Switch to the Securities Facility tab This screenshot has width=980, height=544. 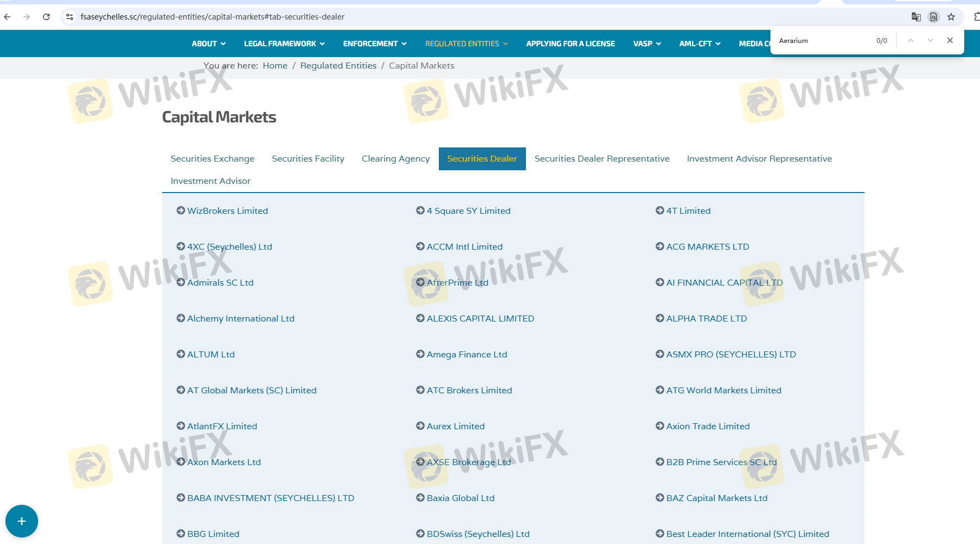click(308, 159)
